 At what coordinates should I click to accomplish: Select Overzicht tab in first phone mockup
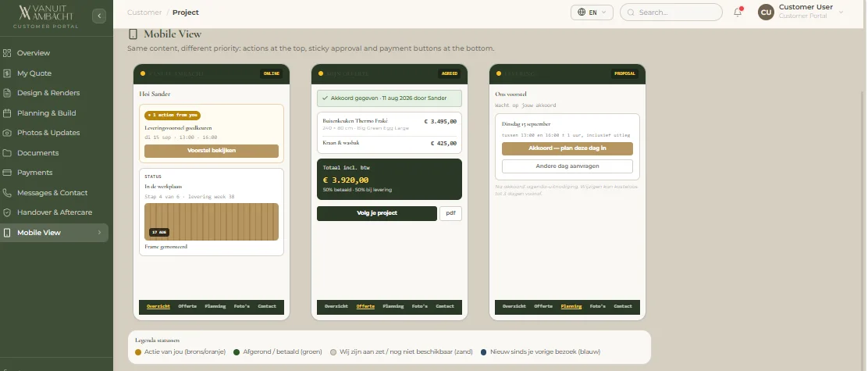[x=158, y=306]
